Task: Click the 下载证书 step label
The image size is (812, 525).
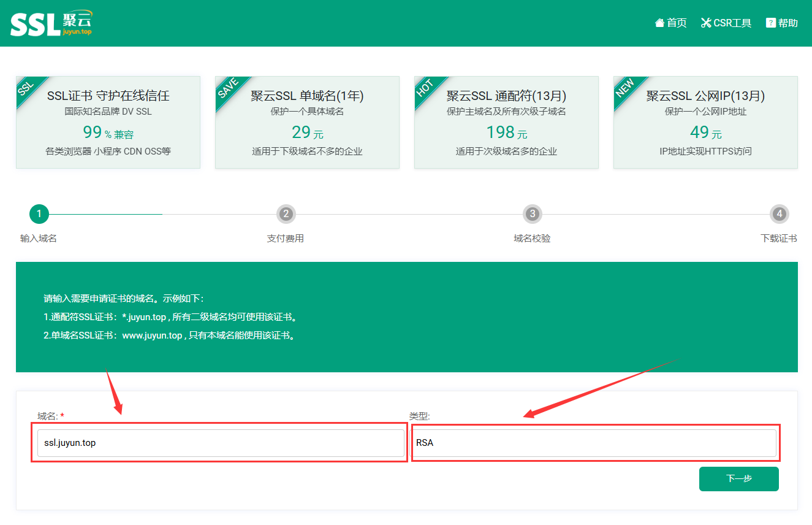Action: (x=779, y=239)
